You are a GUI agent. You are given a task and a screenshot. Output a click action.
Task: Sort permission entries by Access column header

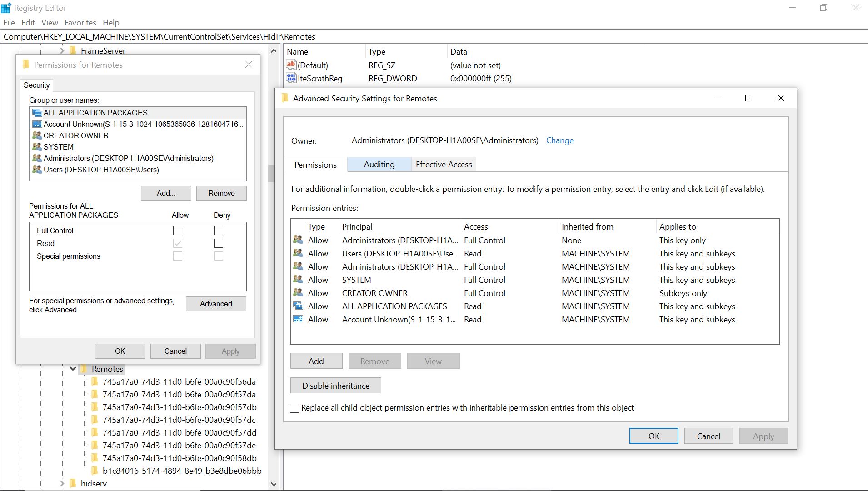[x=509, y=226]
